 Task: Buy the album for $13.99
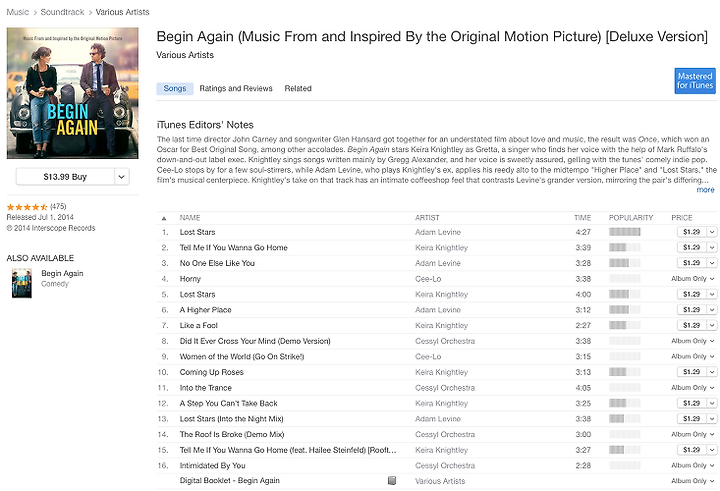pos(65,177)
